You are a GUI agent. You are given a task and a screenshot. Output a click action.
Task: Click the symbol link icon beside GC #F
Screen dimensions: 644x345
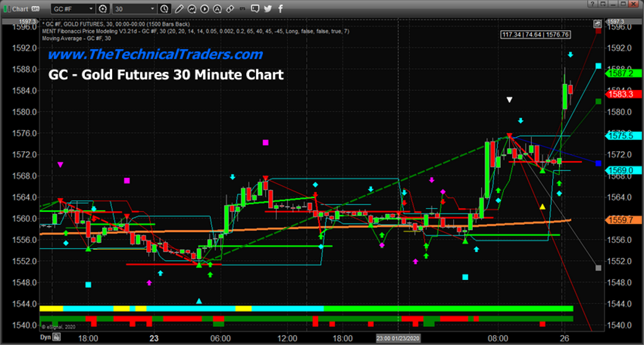[103, 9]
